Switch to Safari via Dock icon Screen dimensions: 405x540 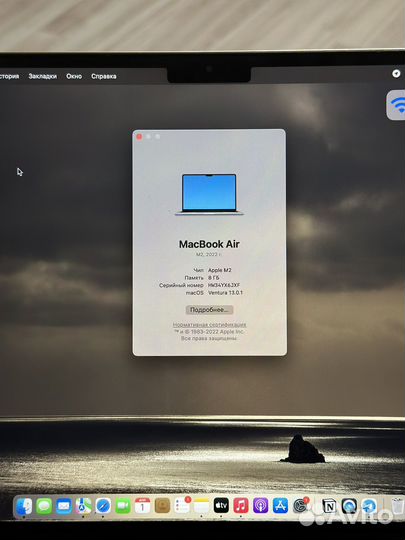click(x=103, y=507)
